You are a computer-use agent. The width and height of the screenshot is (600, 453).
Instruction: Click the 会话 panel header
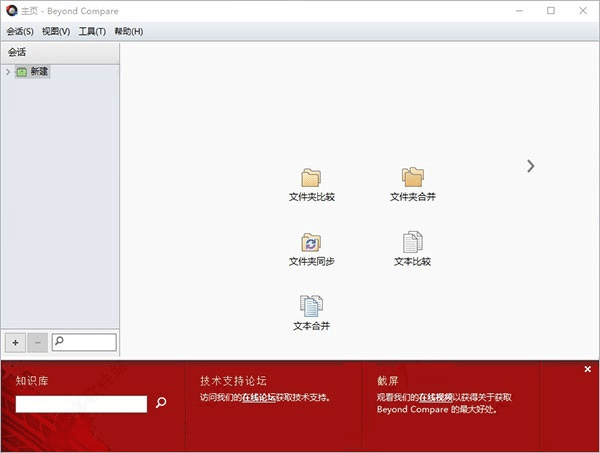(60, 52)
